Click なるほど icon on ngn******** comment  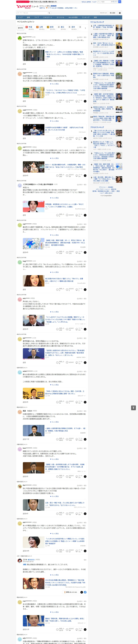coord(67,101)
